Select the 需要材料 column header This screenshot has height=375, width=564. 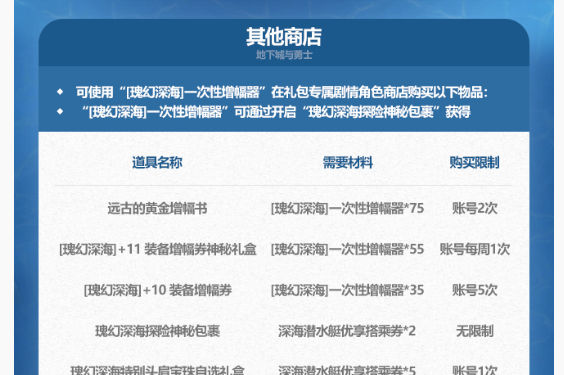pos(347,163)
